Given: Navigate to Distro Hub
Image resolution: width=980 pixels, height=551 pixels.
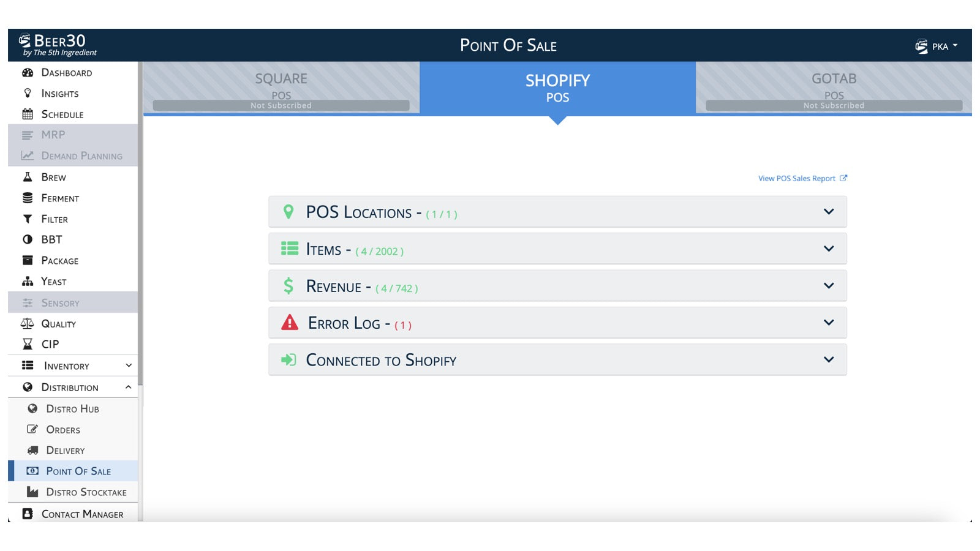Looking at the screenshot, I should tap(73, 408).
